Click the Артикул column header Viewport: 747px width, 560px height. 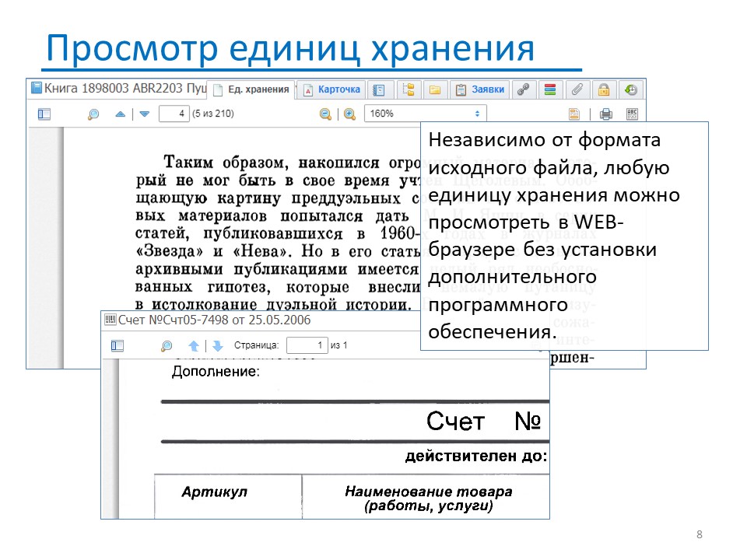pos(215,492)
